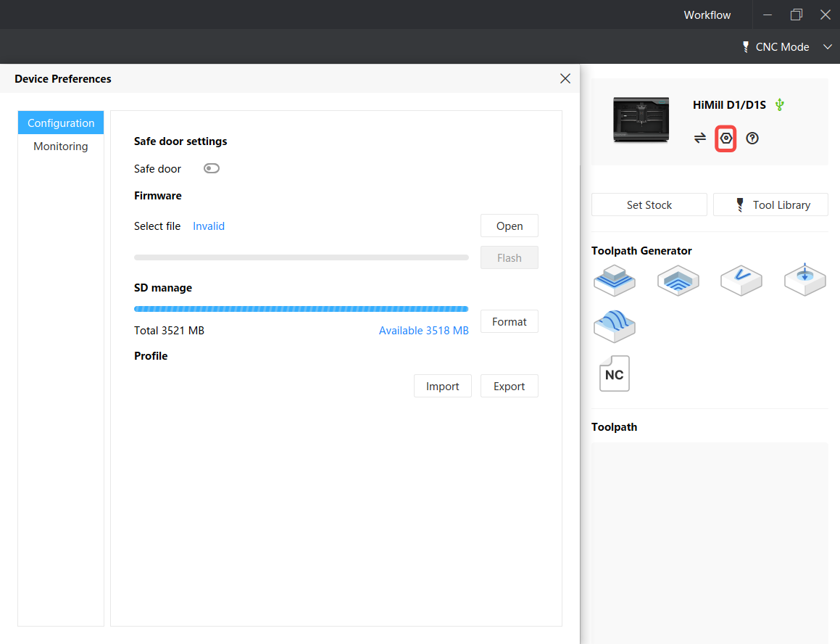Switch to the Monitoring tab
The height and width of the screenshot is (644, 840).
point(61,146)
